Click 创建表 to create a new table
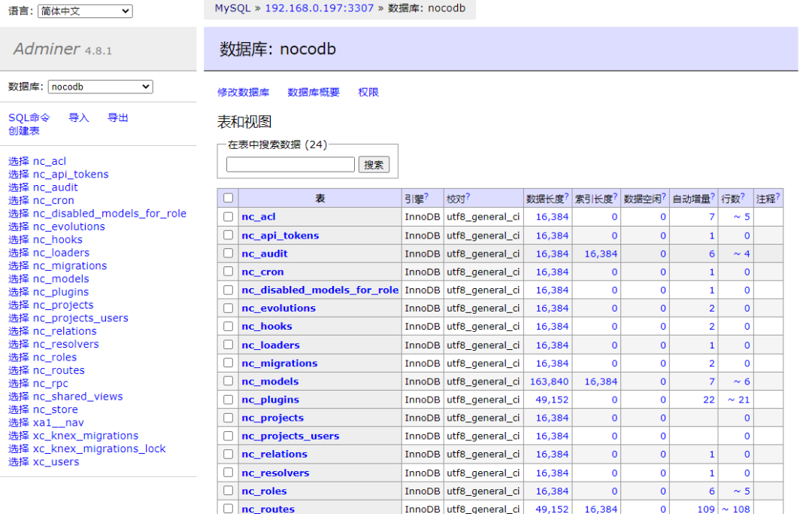Screen dimensions: 812x514 pos(25,130)
